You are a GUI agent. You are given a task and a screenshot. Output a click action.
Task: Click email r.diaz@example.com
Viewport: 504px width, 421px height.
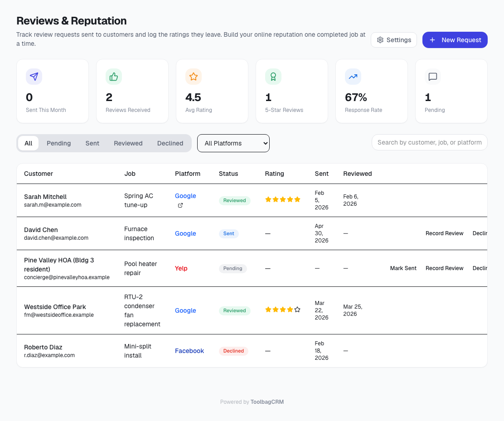[x=49, y=355]
